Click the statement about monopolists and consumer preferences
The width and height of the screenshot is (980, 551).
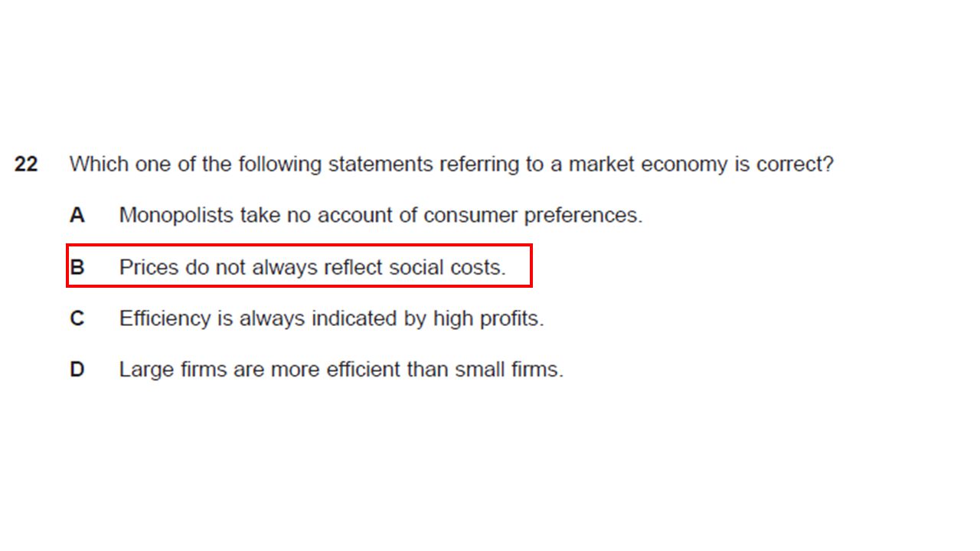(381, 216)
